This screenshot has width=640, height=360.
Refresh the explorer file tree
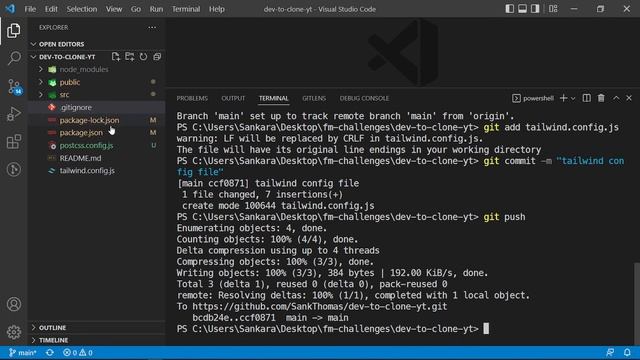(143, 57)
